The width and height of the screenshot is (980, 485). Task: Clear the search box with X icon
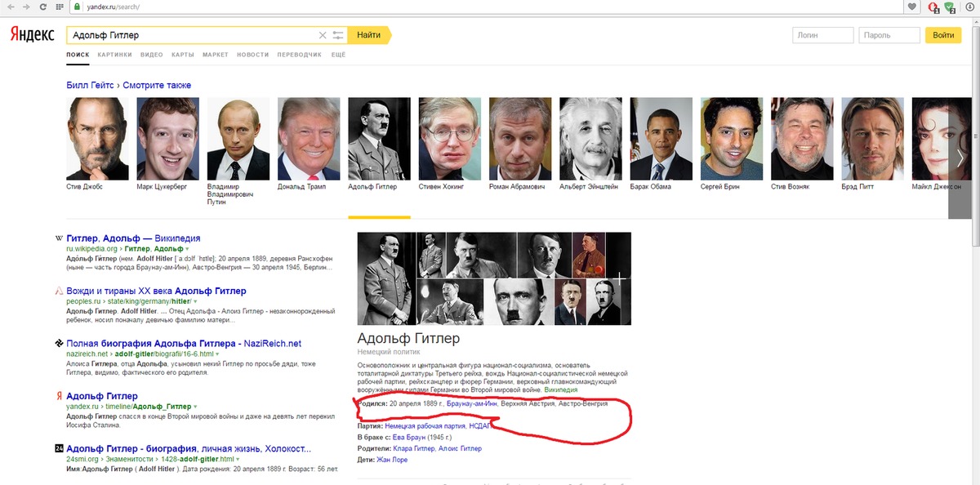coord(323,35)
